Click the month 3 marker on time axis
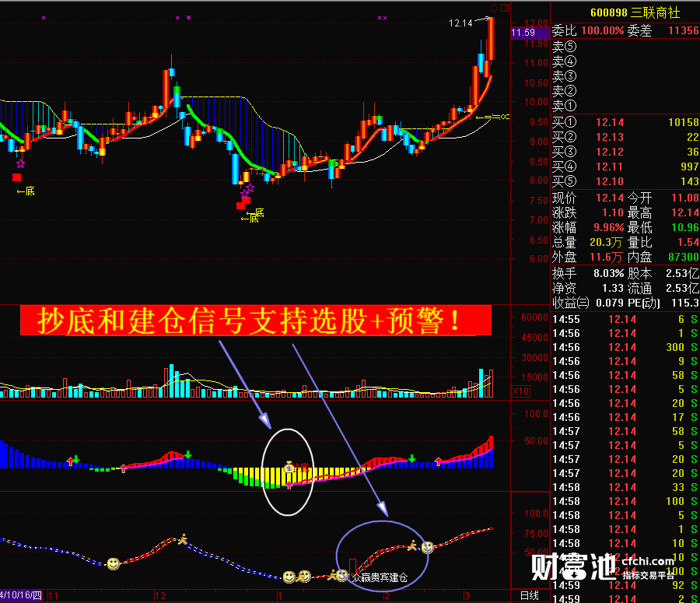This screenshot has height=603, width=700. click(467, 595)
